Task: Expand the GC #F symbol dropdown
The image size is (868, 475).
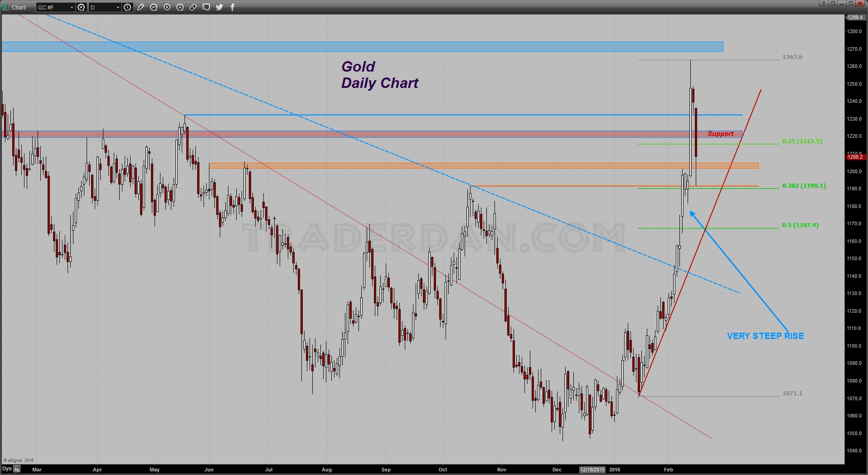Action: click(56, 7)
